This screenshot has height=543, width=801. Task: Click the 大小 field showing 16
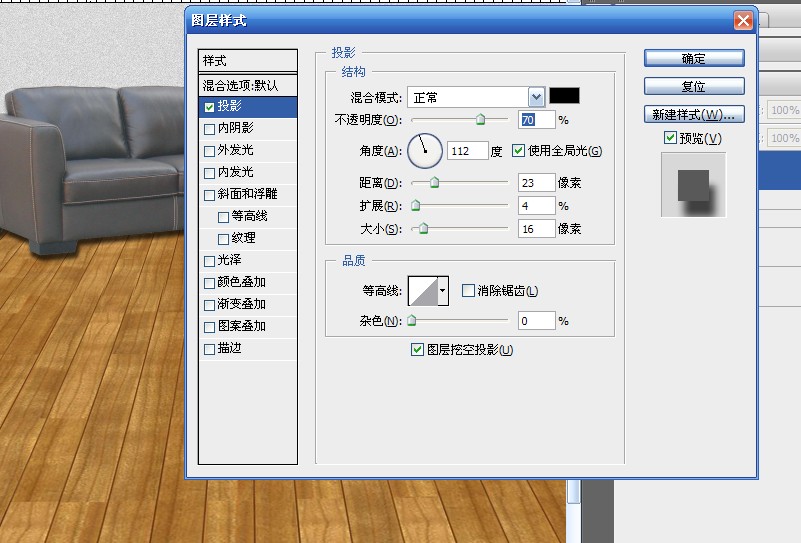click(536, 228)
